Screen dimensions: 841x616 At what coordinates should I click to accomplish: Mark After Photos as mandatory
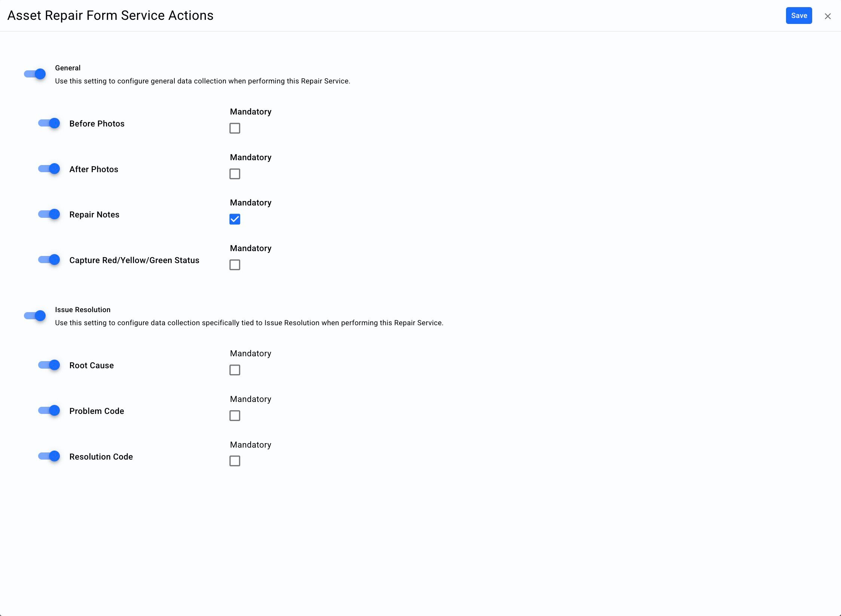tap(235, 174)
